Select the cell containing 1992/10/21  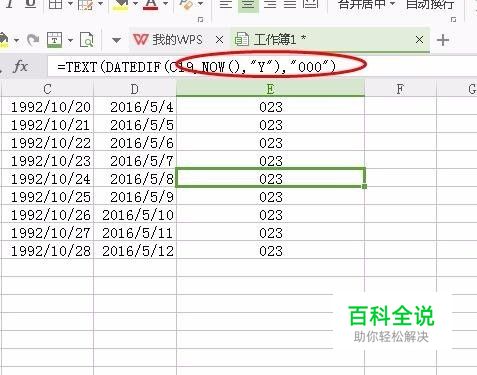click(x=47, y=125)
